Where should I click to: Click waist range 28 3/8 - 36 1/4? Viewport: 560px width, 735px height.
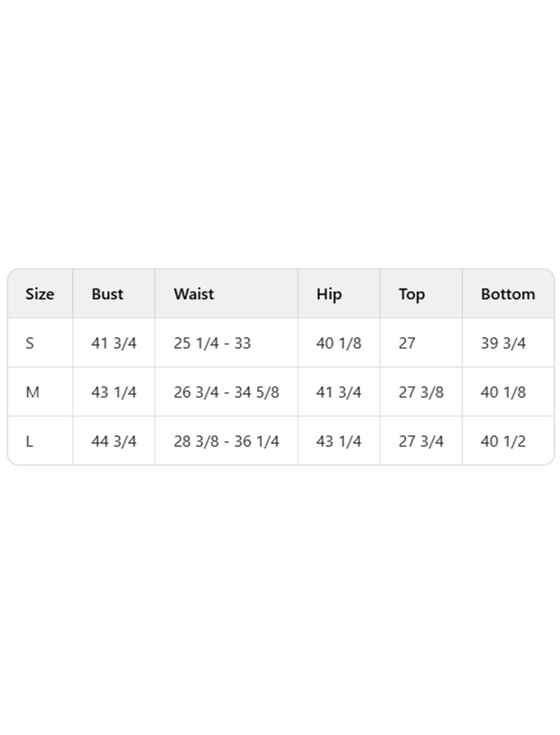[x=226, y=441]
